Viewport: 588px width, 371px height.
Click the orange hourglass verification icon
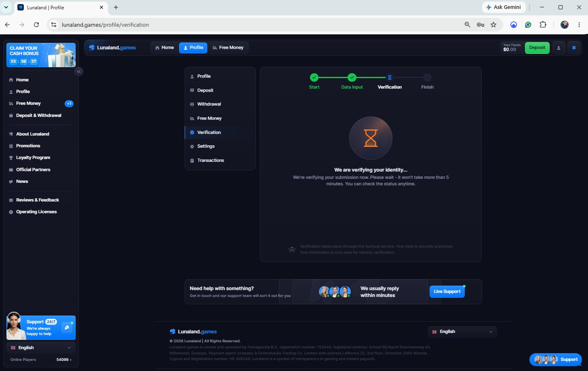point(371,138)
